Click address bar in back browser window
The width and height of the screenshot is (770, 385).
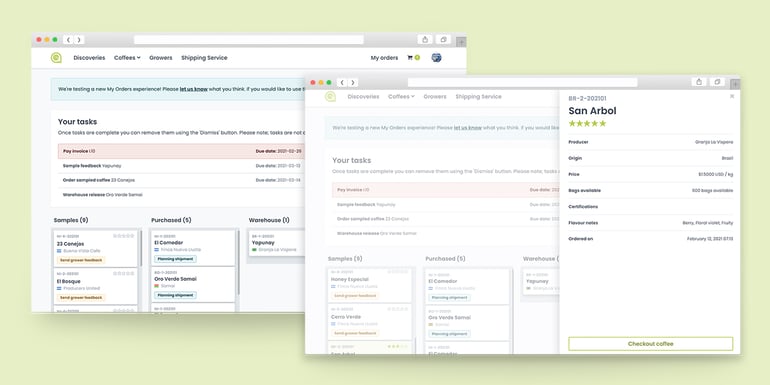248,40
